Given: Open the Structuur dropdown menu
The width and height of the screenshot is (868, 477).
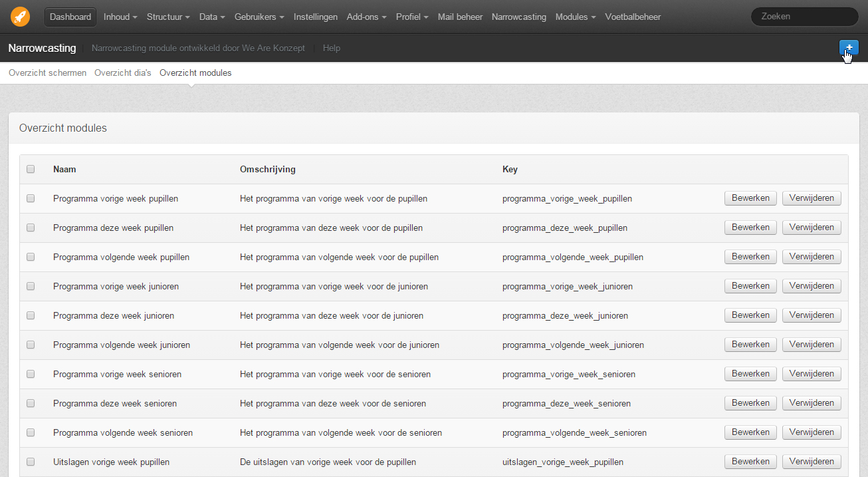Looking at the screenshot, I should click(x=168, y=17).
